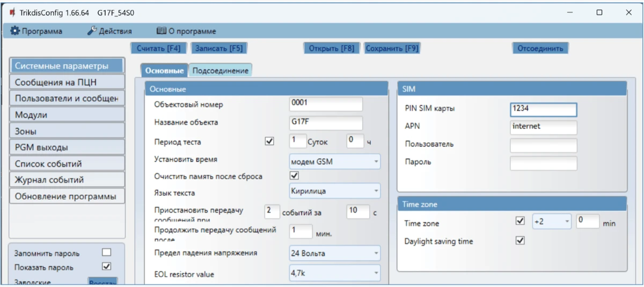Open the Установить время dropdown

(x=334, y=161)
